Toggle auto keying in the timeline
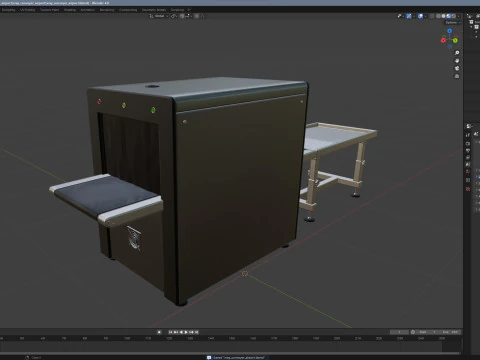Viewport: 480px width, 360px height. pyautogui.click(x=159, y=332)
